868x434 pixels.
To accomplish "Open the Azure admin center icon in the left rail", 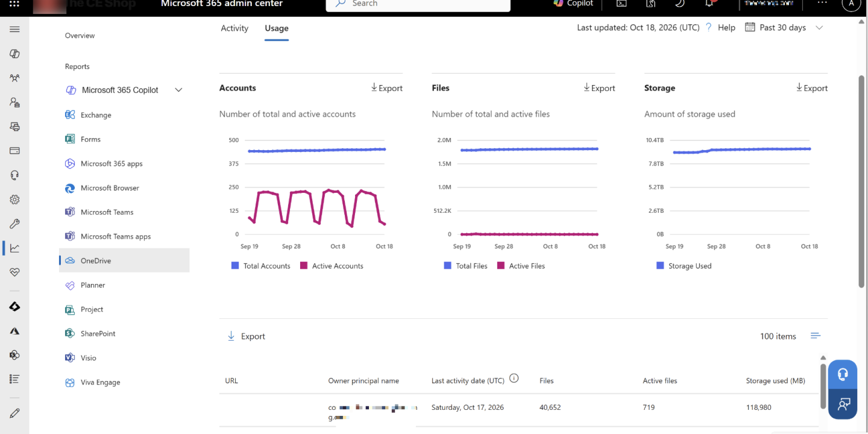I will pyautogui.click(x=14, y=331).
